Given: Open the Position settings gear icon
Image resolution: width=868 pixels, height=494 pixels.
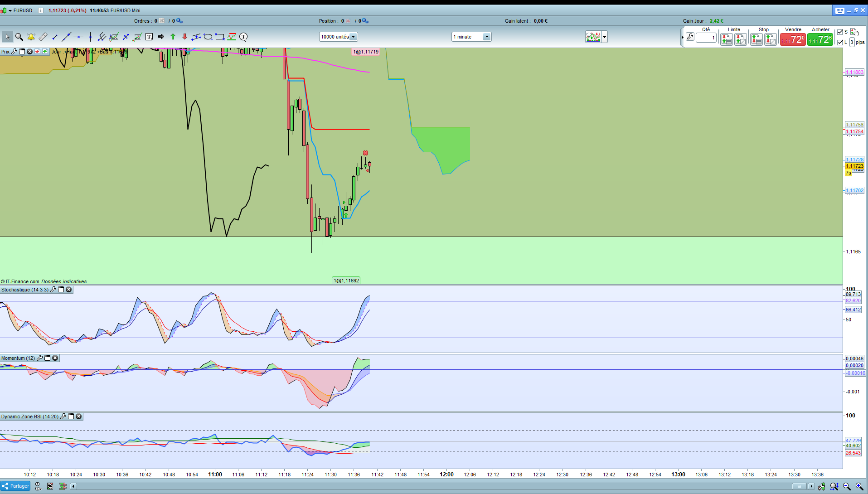Looking at the screenshot, I should click(365, 21).
